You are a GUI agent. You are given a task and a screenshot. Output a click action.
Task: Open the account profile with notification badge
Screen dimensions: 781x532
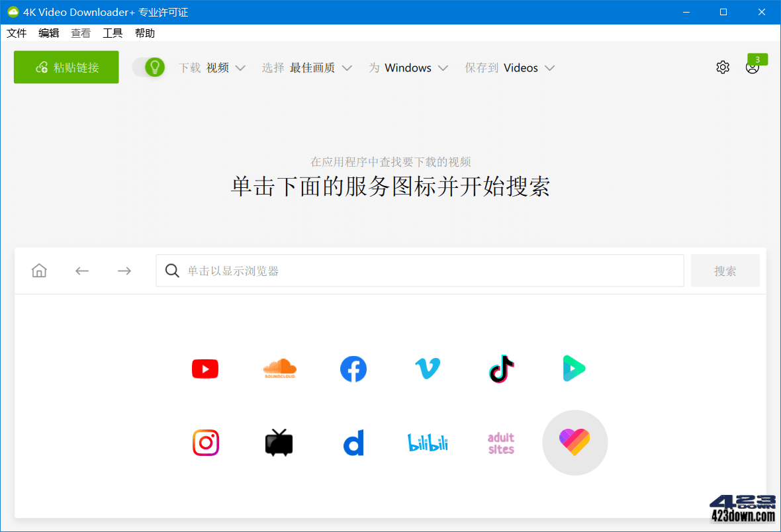[753, 67]
